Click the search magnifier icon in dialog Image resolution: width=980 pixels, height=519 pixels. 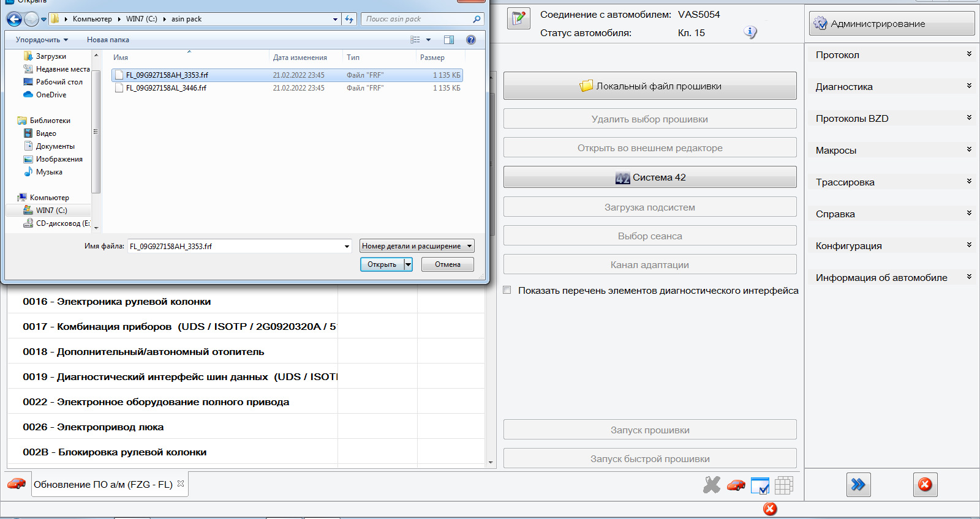click(477, 19)
